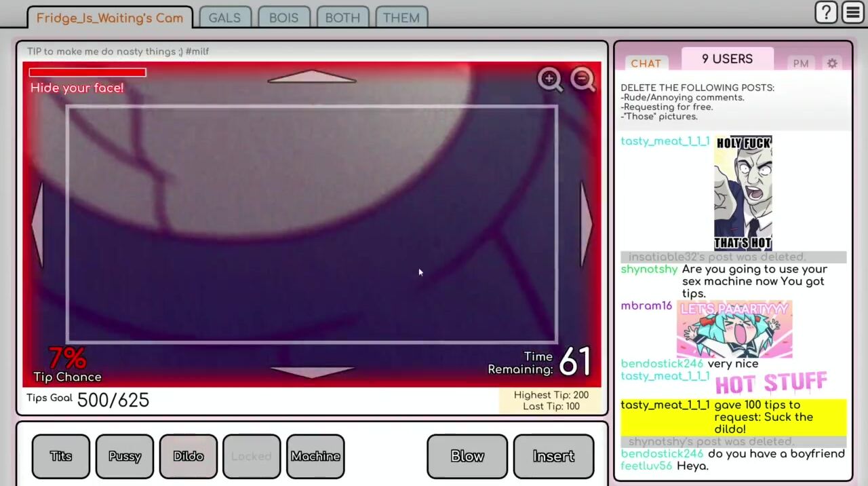This screenshot has height=486, width=868.
Task: Switch to the GALS tab
Action: (x=224, y=18)
